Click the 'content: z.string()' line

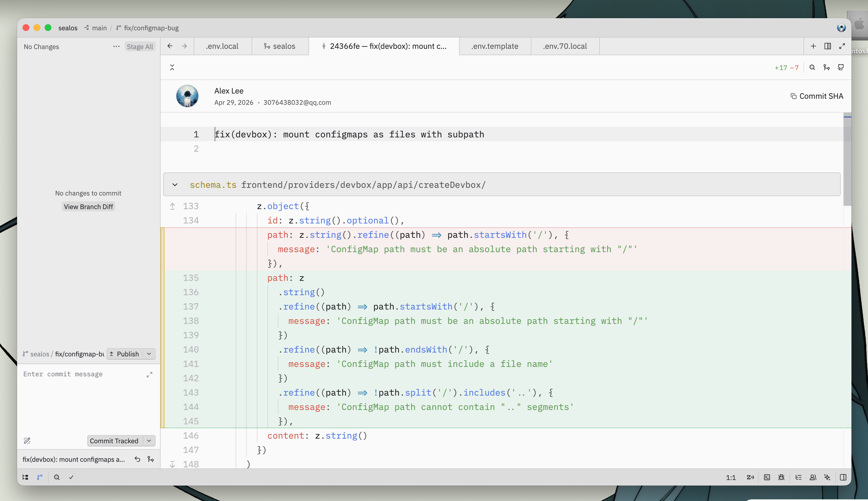pos(317,436)
